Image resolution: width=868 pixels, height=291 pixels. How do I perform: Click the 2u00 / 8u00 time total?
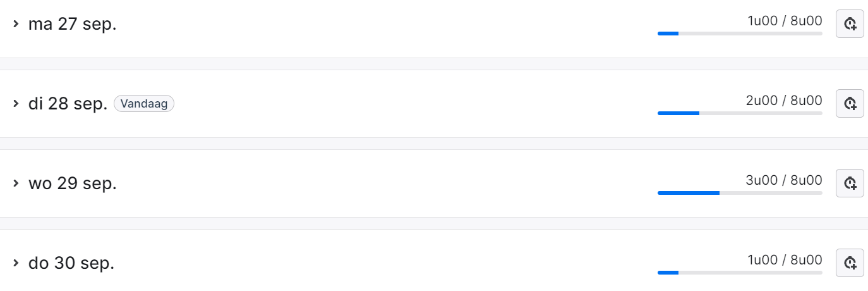pos(784,100)
